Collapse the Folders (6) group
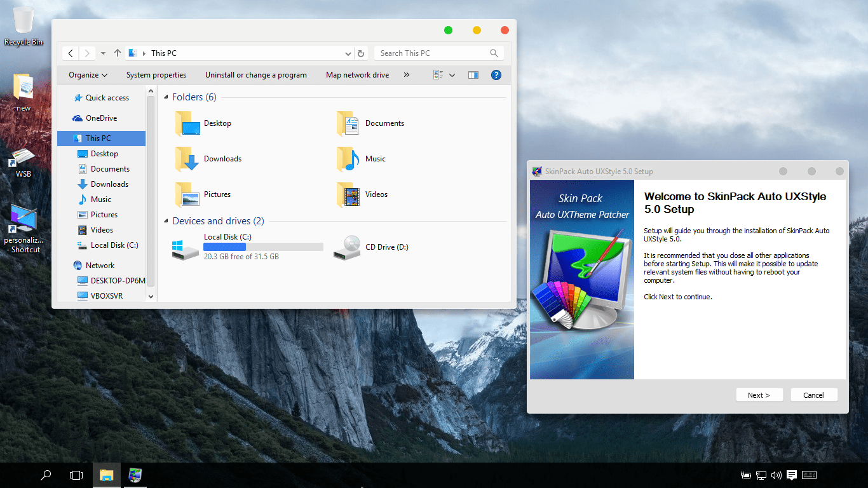 166,97
